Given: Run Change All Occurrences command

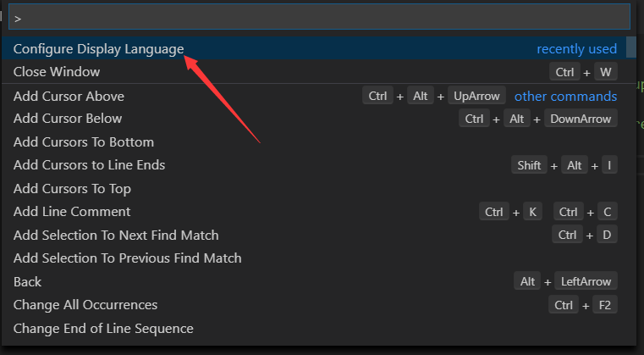Looking at the screenshot, I should coord(85,305).
